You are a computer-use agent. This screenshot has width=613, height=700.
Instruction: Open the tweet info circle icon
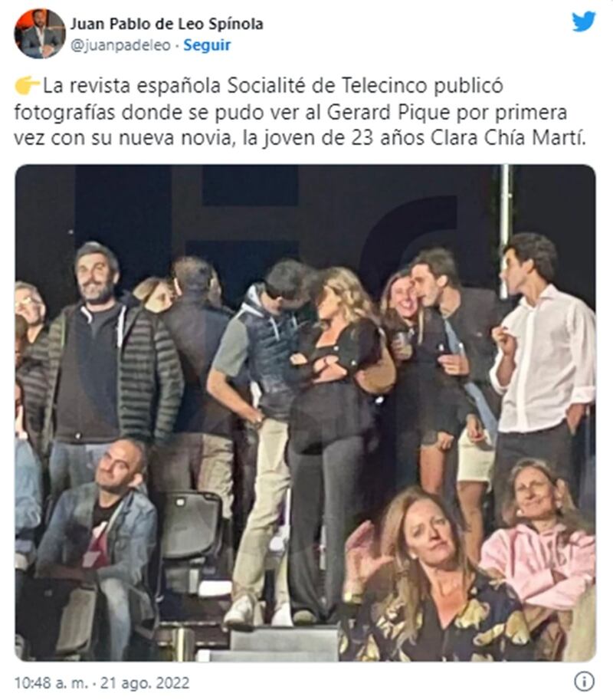[584, 682]
